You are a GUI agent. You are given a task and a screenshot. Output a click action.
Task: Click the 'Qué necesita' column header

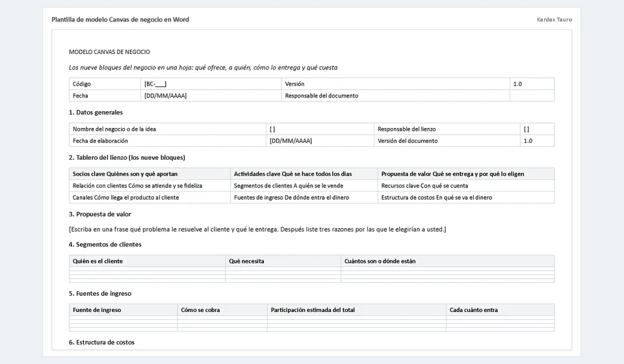click(x=283, y=261)
